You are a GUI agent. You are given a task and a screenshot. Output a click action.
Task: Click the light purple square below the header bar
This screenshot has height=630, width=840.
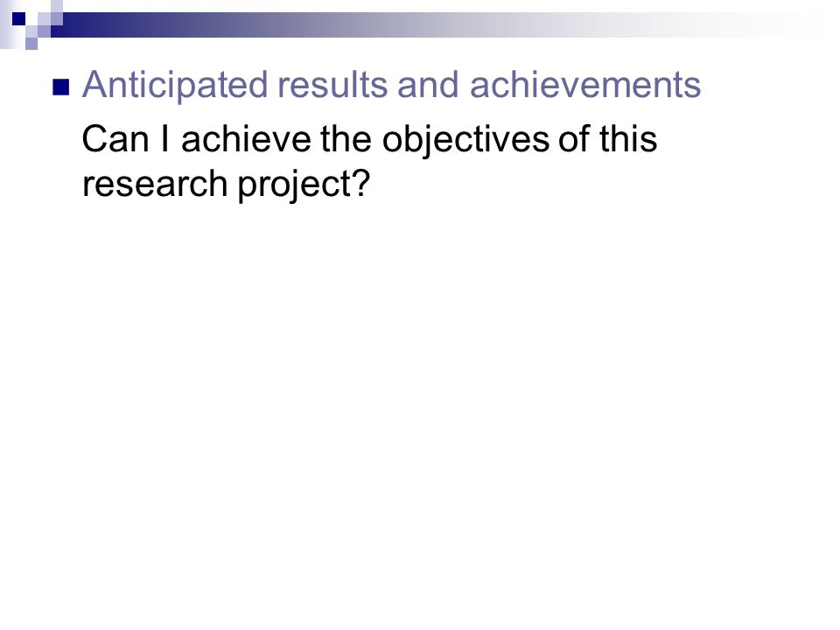pos(31,44)
